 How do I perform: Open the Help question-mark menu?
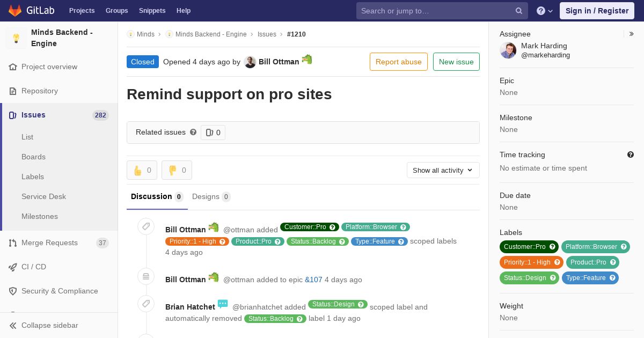point(545,11)
